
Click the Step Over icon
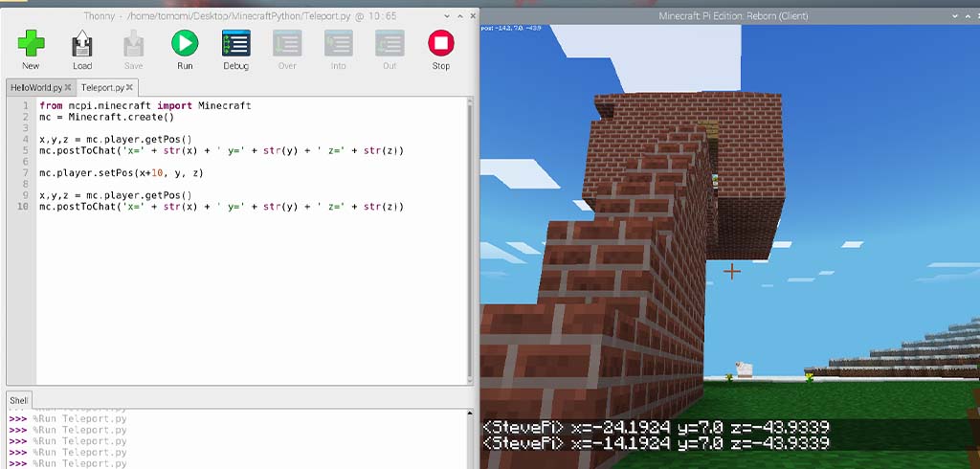[x=287, y=44]
